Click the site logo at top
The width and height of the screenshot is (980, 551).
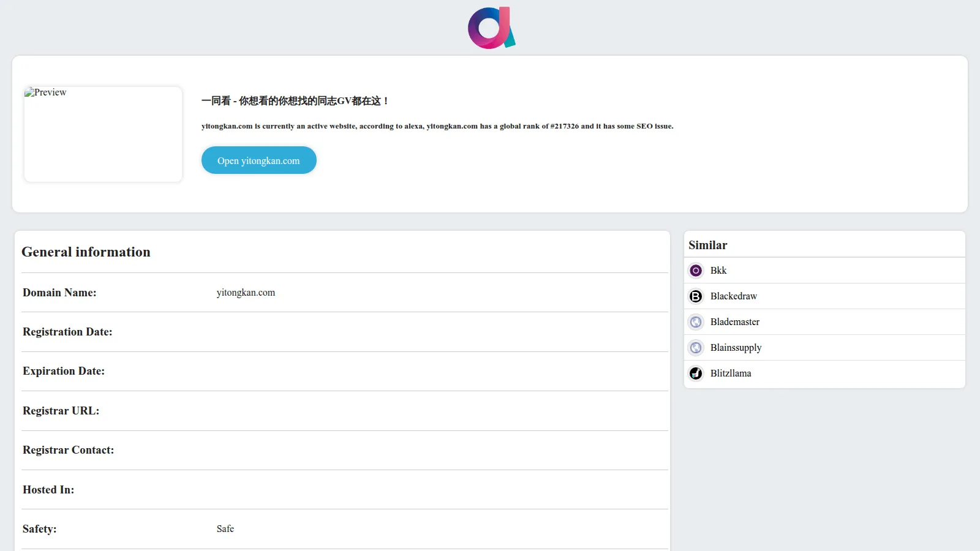click(x=492, y=28)
